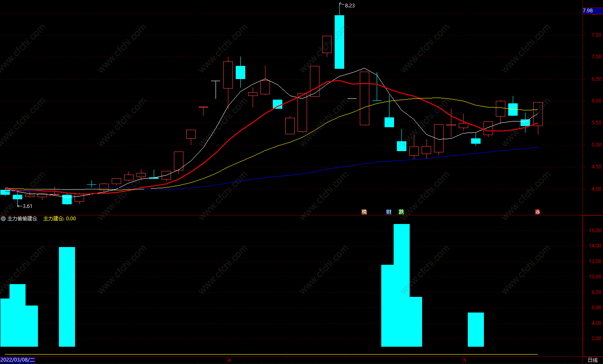Click the green 跌 marker icon
The image size is (603, 364).
401,212
